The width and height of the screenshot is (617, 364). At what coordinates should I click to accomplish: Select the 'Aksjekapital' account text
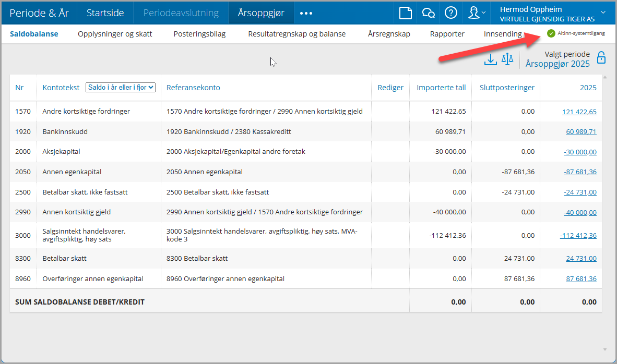point(61,152)
